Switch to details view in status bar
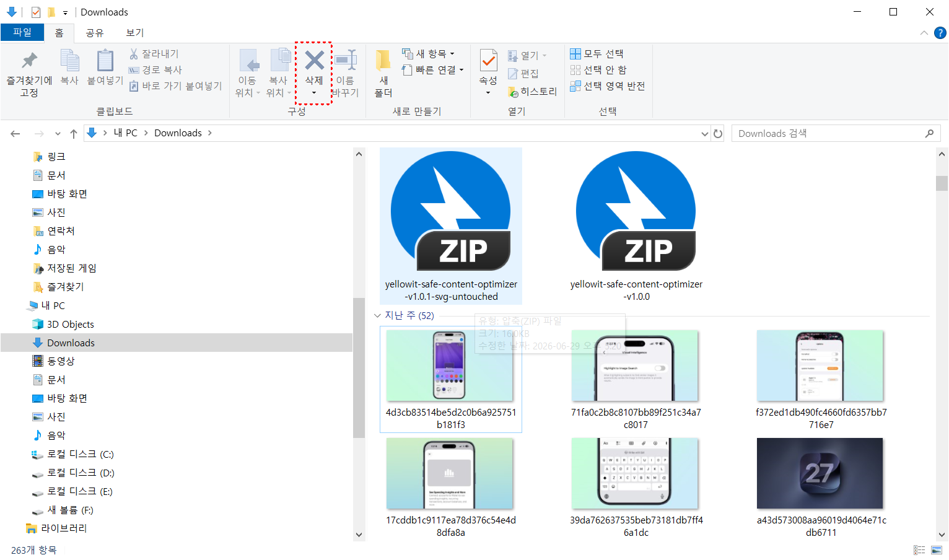 pos(919,550)
